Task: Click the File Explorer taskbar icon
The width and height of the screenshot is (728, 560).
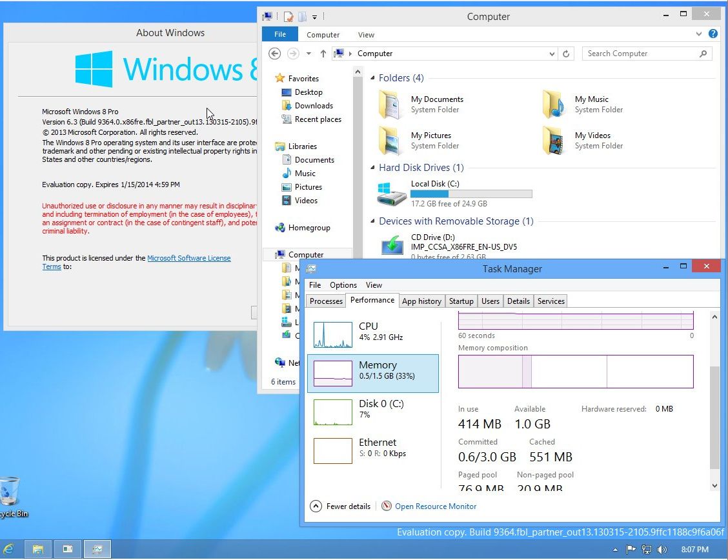Action: (x=38, y=549)
